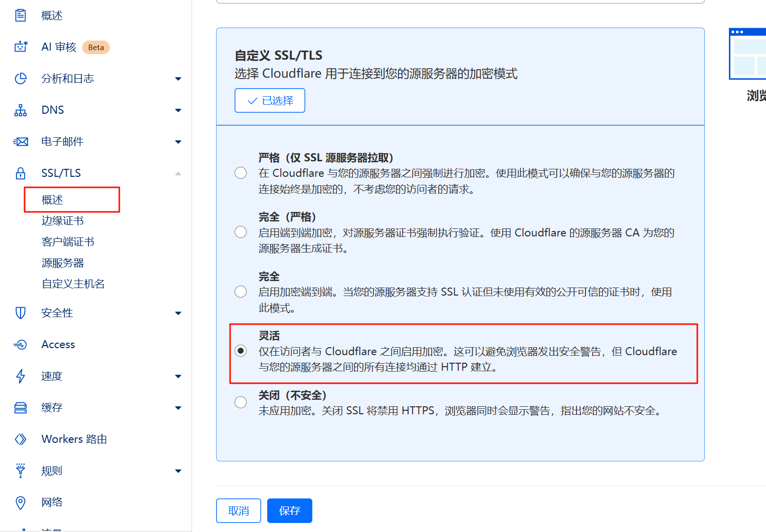This screenshot has width=766, height=532.
Task: Click the 速度 lightning bolt icon
Action: tap(21, 376)
